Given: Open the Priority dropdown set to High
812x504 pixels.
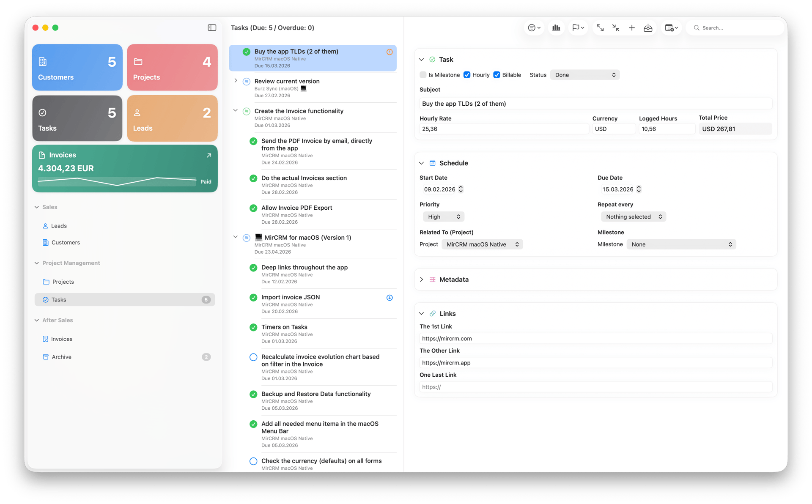Looking at the screenshot, I should tap(443, 216).
